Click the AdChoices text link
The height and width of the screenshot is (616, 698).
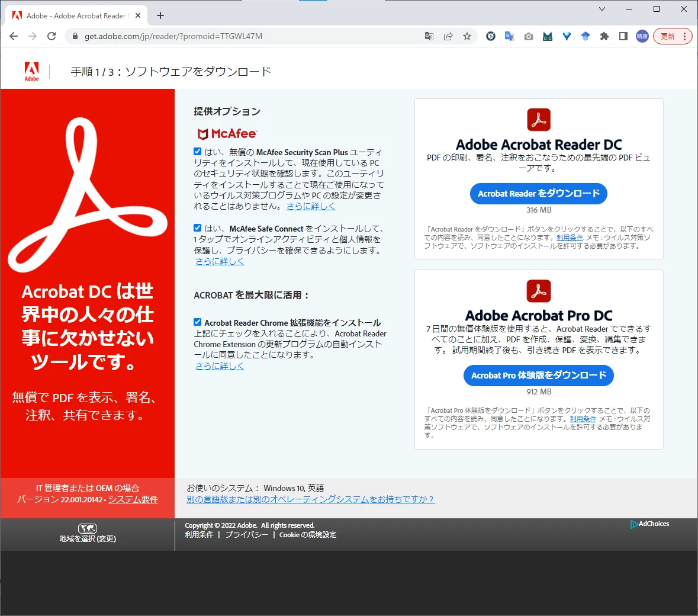[654, 524]
